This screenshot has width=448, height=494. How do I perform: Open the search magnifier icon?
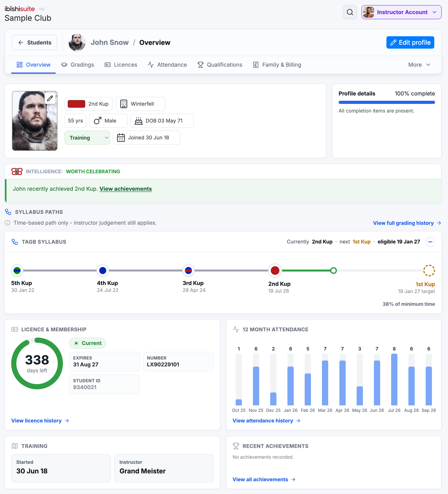pos(350,12)
